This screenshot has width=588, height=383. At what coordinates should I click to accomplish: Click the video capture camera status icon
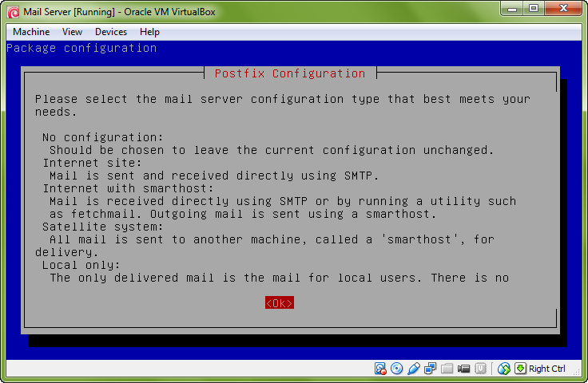pyautogui.click(x=463, y=369)
